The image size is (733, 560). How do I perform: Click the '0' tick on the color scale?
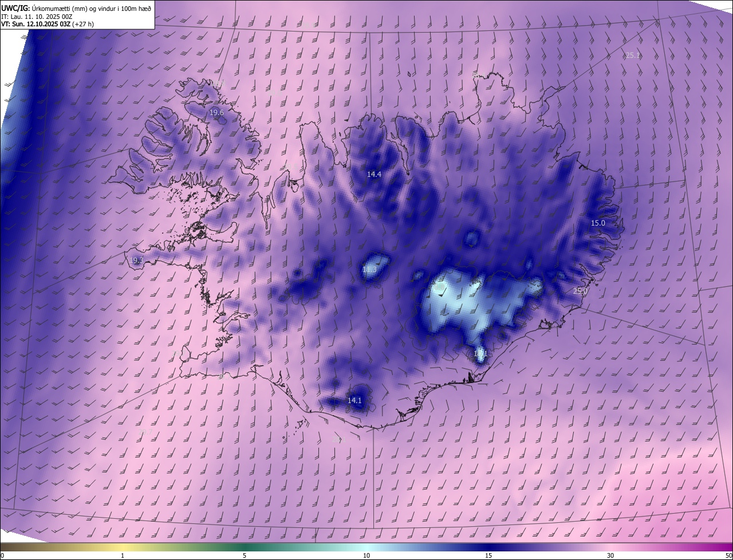(2, 555)
